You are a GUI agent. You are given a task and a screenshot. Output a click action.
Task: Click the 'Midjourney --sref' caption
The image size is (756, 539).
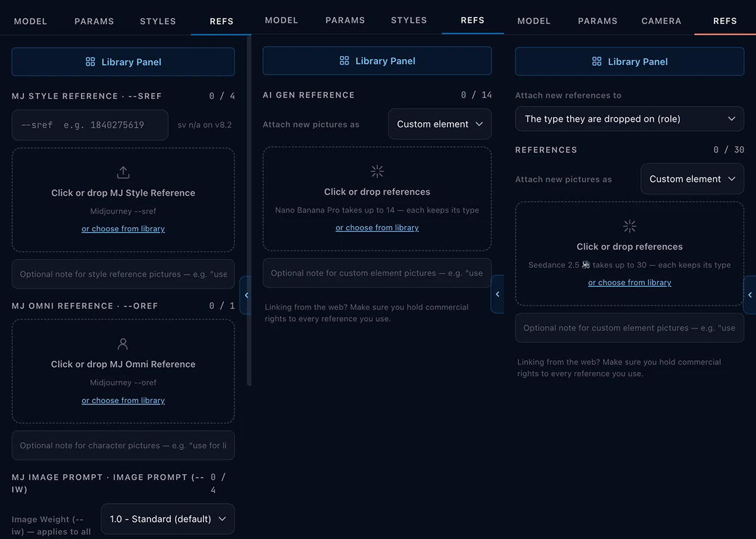(x=123, y=211)
